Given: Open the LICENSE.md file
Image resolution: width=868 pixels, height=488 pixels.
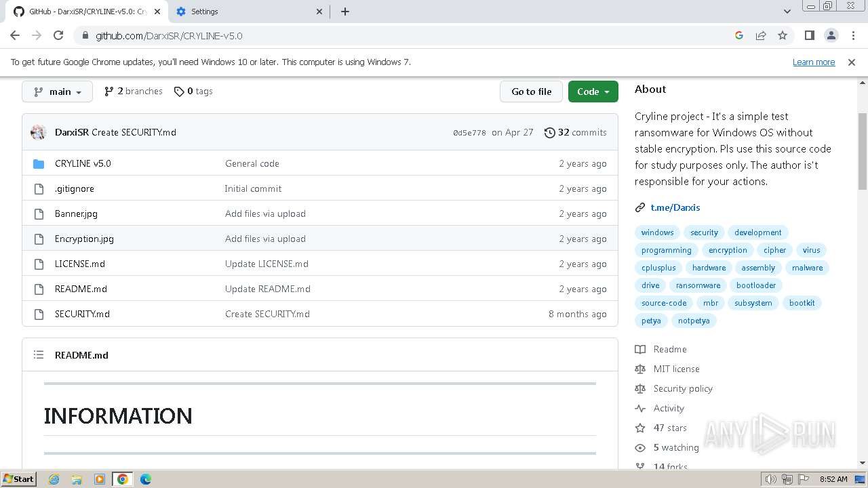Looking at the screenshot, I should coord(80,264).
